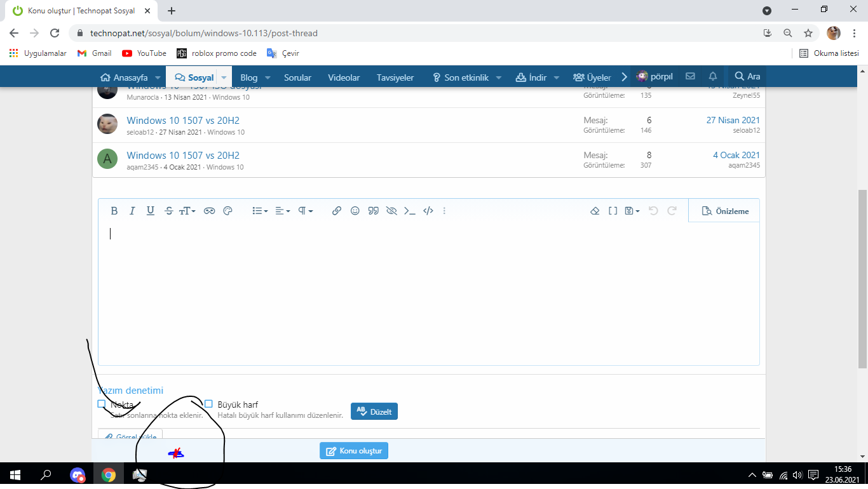Expand the İndir submenu arrow
The image size is (868, 489).
tap(557, 77)
